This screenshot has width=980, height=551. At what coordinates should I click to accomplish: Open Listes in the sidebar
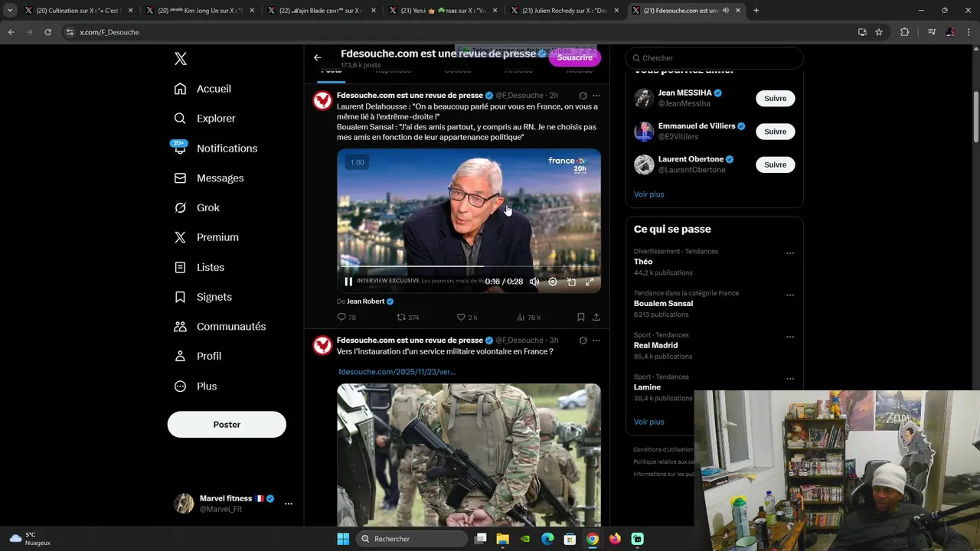pos(199,267)
